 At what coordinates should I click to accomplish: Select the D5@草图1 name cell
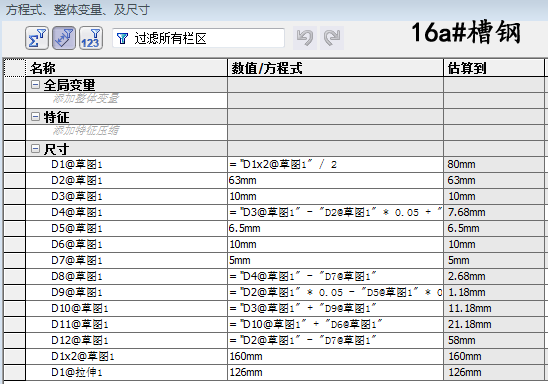127,229
